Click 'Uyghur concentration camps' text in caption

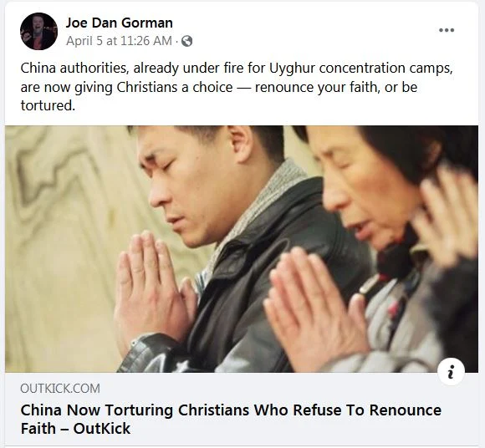(x=361, y=69)
